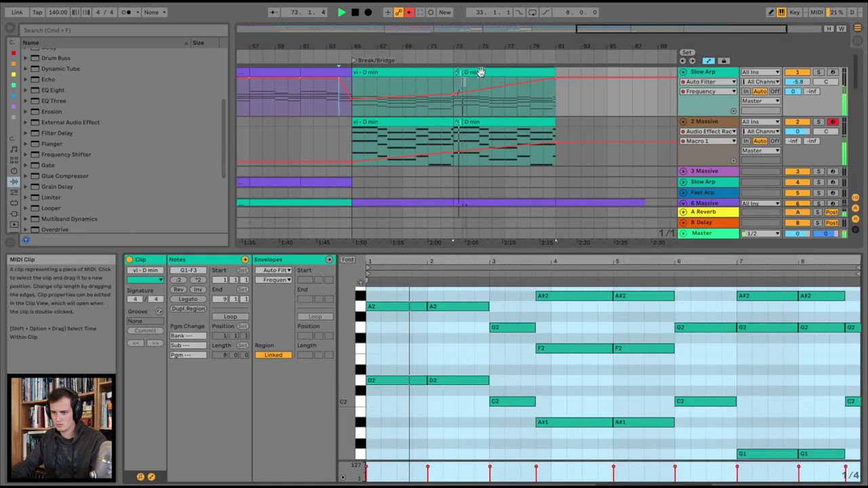Image resolution: width=868 pixels, height=488 pixels.
Task: Click the Capture MIDI icon
Action: pos(420,12)
